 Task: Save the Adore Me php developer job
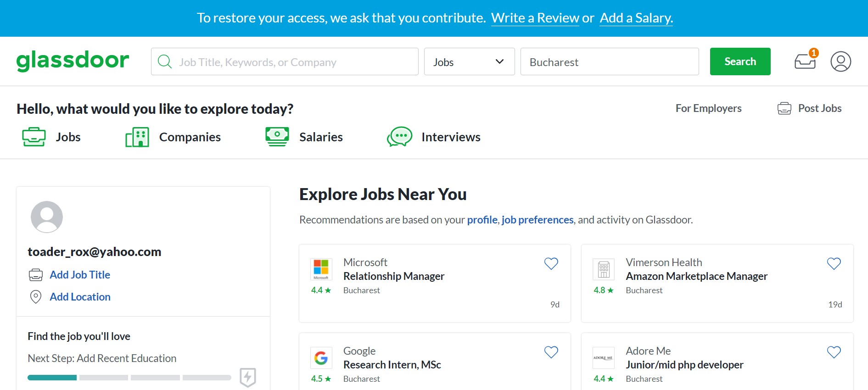(834, 352)
